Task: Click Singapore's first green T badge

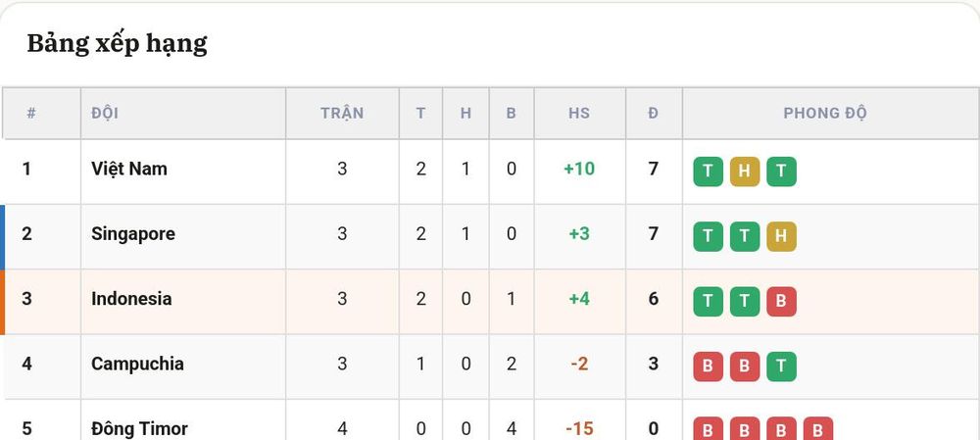Action: coord(708,236)
